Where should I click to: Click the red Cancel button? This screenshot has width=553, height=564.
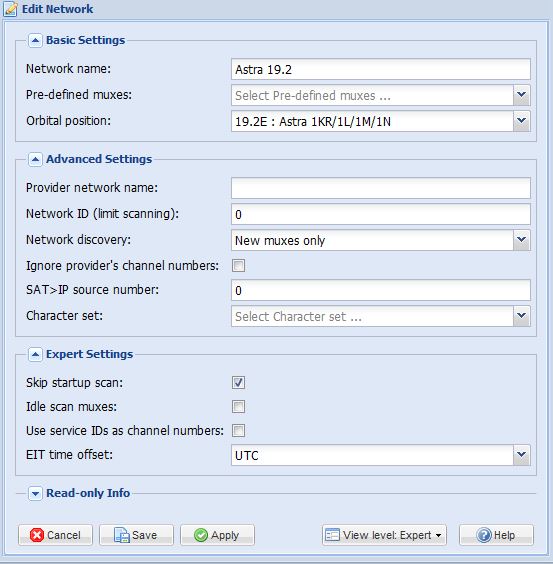55,535
